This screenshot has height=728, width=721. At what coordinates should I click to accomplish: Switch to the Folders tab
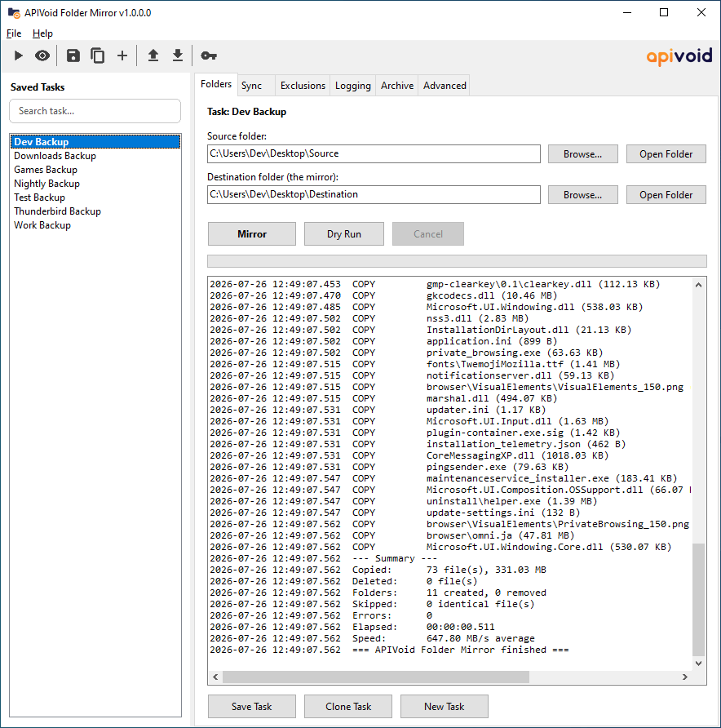[x=216, y=84]
